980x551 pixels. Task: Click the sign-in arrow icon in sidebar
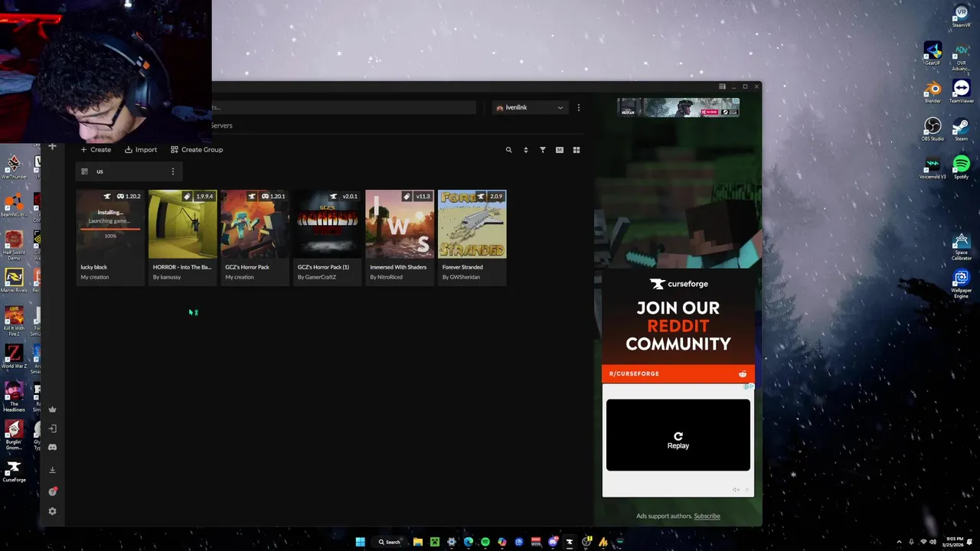coord(52,429)
